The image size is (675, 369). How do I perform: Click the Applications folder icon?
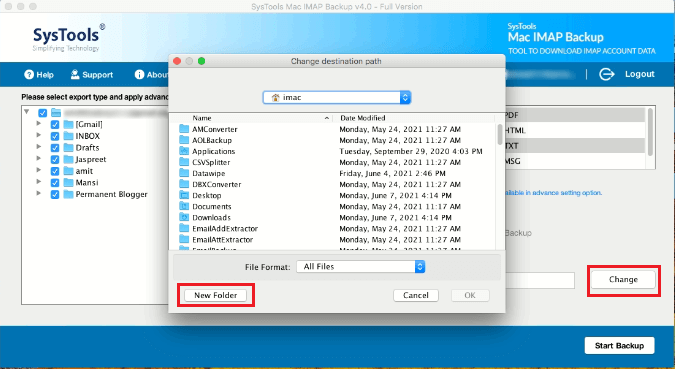point(184,151)
